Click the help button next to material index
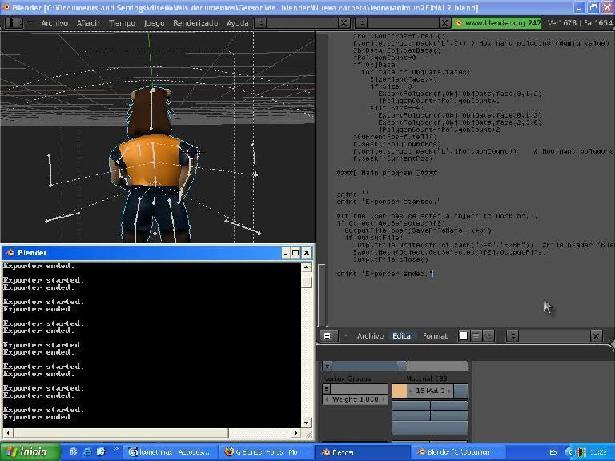The height and width of the screenshot is (461, 615). point(461,391)
